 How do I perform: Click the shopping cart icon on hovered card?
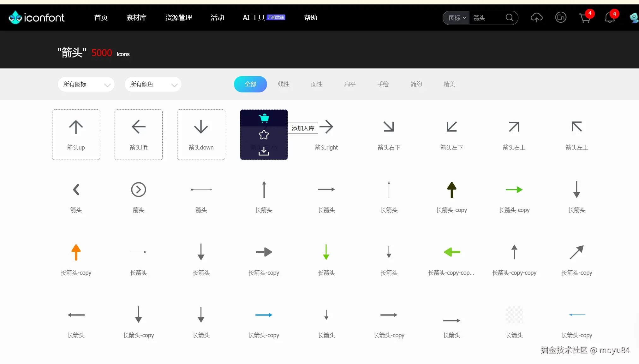264,119
